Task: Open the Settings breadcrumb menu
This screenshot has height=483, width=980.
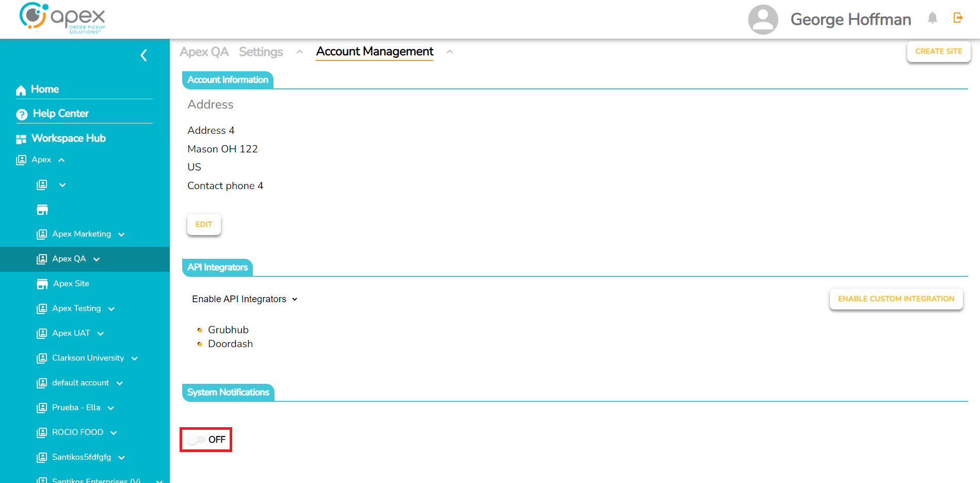Action: click(299, 52)
